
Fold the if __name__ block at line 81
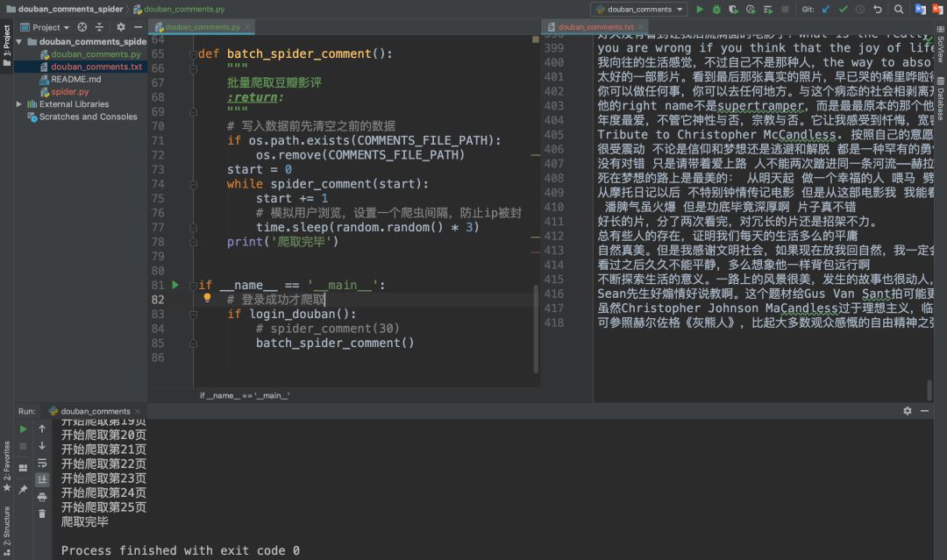point(193,286)
